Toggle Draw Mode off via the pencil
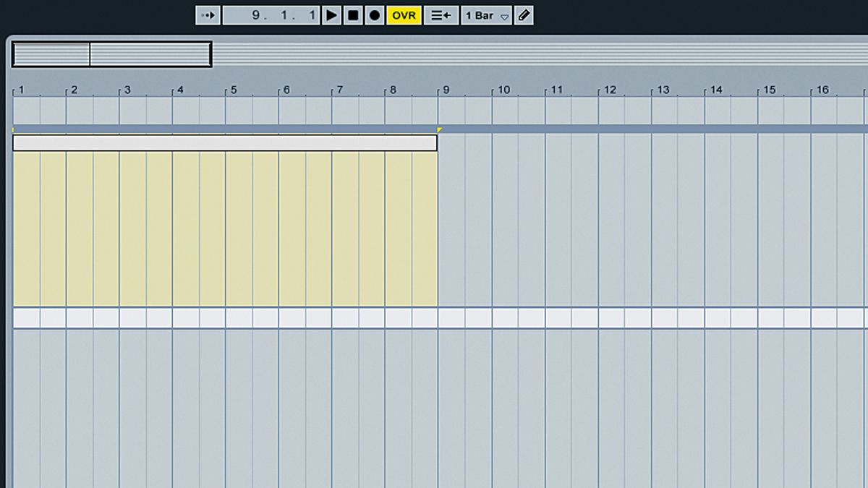Image resolution: width=868 pixels, height=488 pixels. 522,14
